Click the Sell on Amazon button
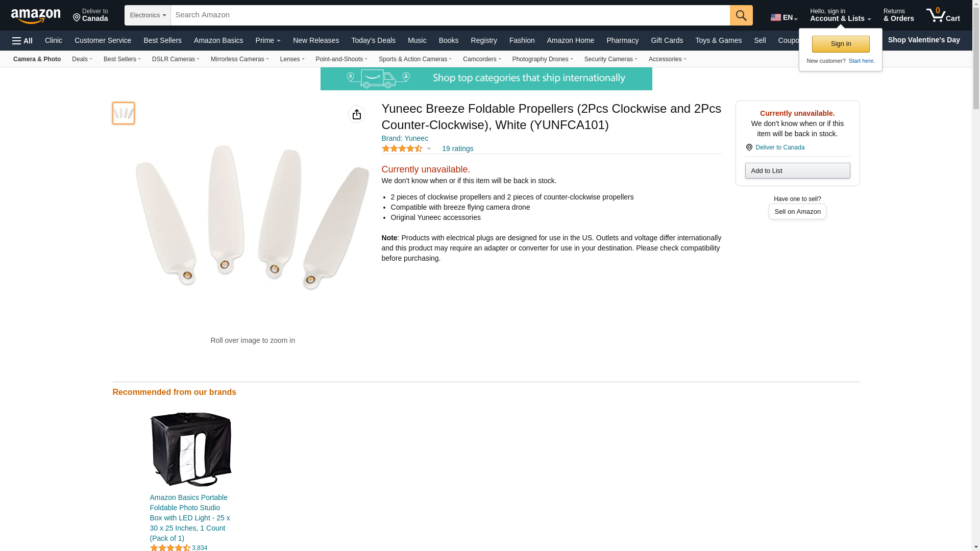This screenshot has height=551, width=980. tap(797, 211)
